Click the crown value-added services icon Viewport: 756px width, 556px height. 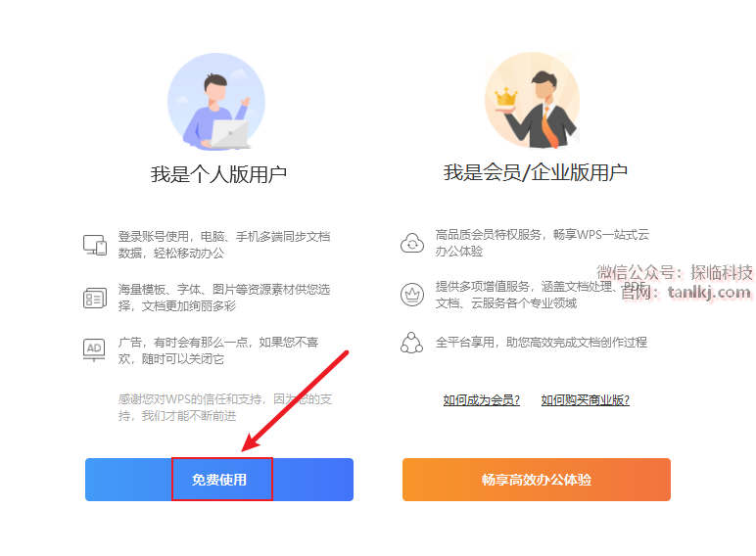pos(412,295)
